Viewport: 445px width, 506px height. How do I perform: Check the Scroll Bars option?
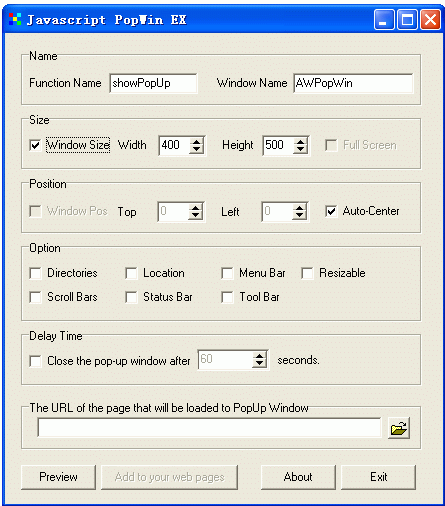tap(35, 297)
